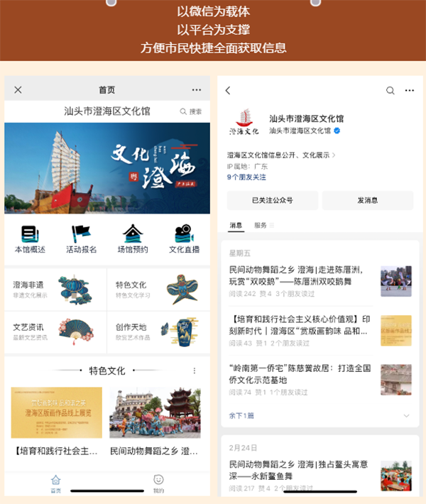Open the 【培育和践行社会主… caption
This screenshot has width=426, height=504.
(x=55, y=451)
